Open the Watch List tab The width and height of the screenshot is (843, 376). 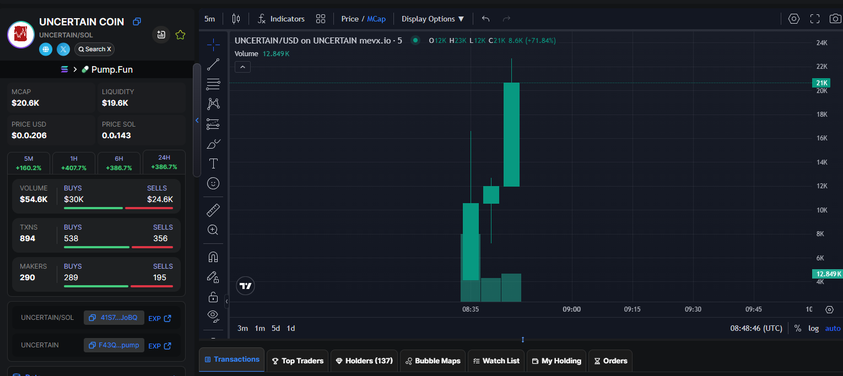(496, 361)
